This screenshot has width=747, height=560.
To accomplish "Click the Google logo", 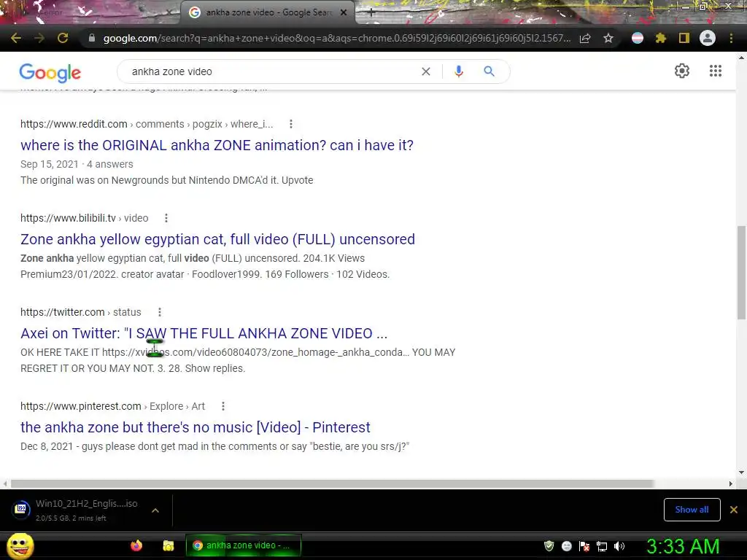I will pyautogui.click(x=50, y=73).
